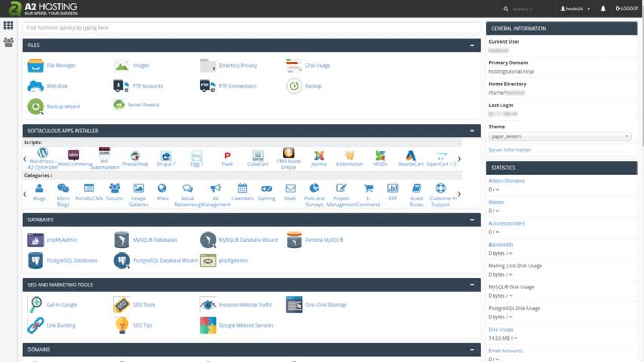Screen dimensions: 644x362
Task: Click the top bar search field
Action: (x=522, y=9)
